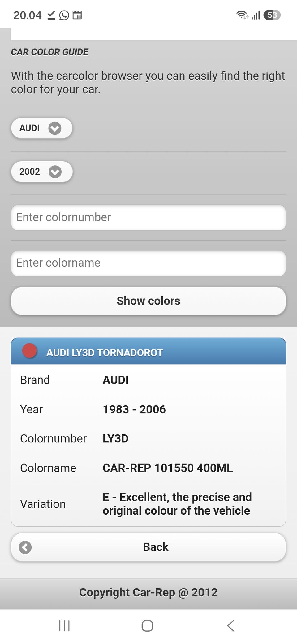Tap the WhatsApp notification icon
The height and width of the screenshot is (644, 297).
64,15
